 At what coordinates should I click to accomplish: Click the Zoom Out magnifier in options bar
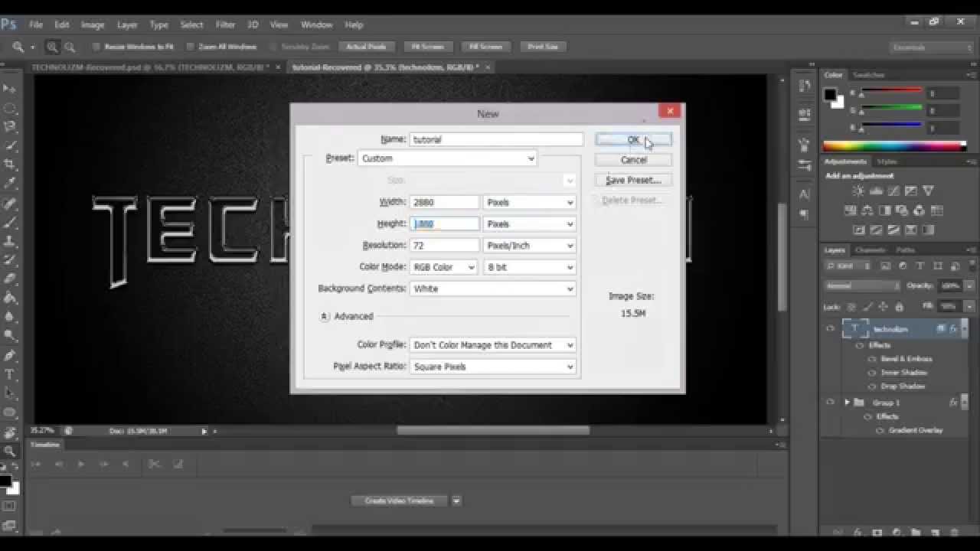70,47
